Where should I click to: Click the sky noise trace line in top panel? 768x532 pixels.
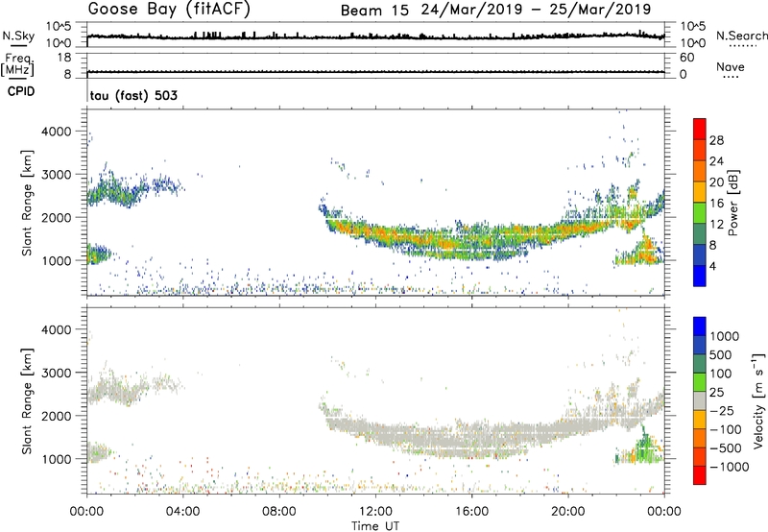375,36
